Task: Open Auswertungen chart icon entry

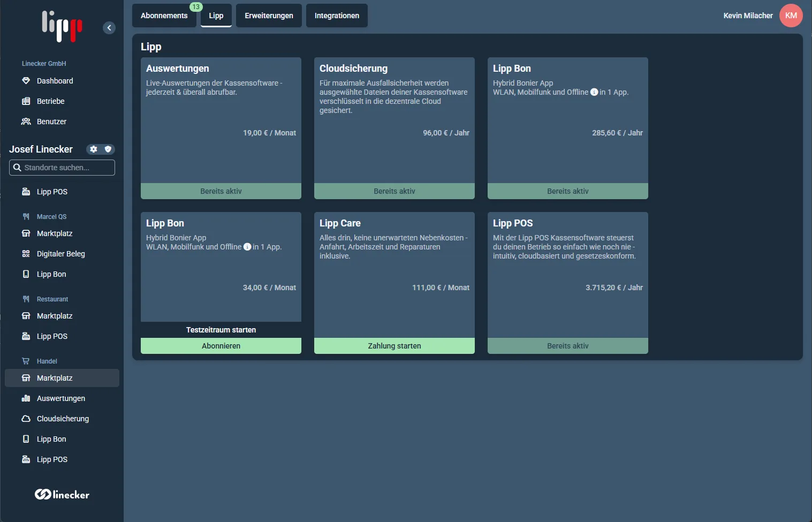Action: pyautogui.click(x=62, y=398)
